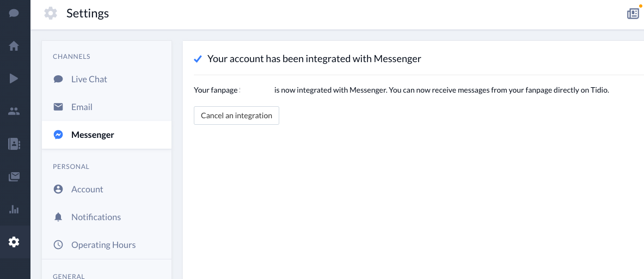Viewport: 644px width, 279px height.
Task: Open the play-arrow automation icon in sidebar
Action: pyautogui.click(x=14, y=78)
